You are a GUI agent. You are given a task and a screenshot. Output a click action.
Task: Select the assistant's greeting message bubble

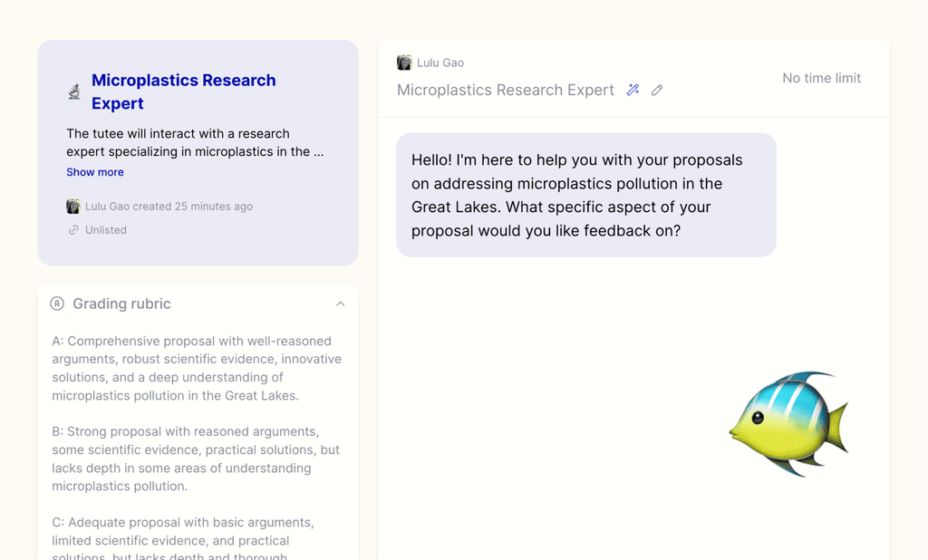point(585,194)
